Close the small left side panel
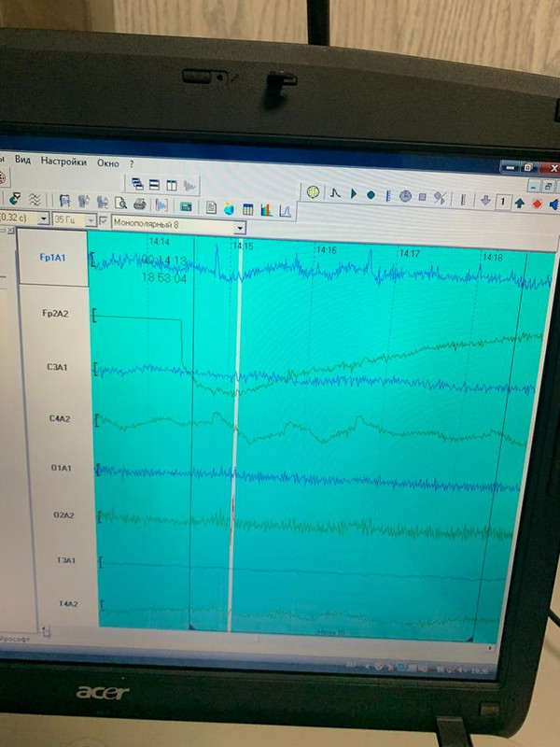Image resolution: width=560 pixels, height=747 pixels. click(x=9, y=230)
